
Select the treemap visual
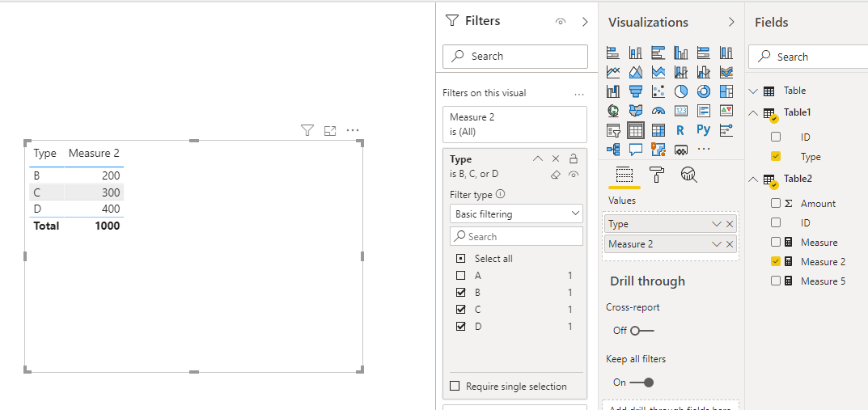[x=726, y=91]
